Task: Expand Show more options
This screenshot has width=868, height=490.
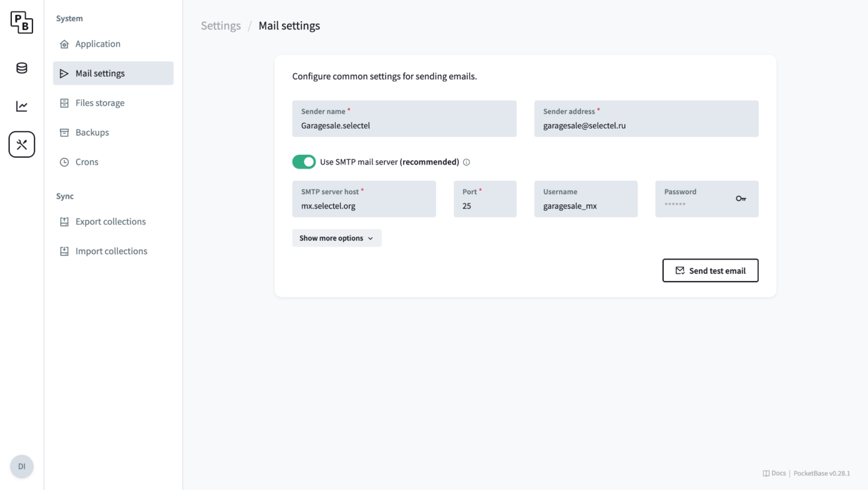Action: click(337, 238)
